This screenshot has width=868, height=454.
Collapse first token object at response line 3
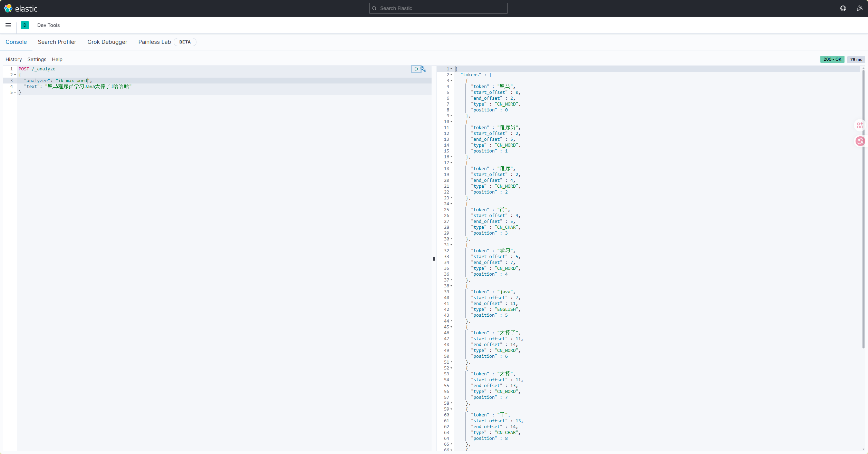pos(451,81)
